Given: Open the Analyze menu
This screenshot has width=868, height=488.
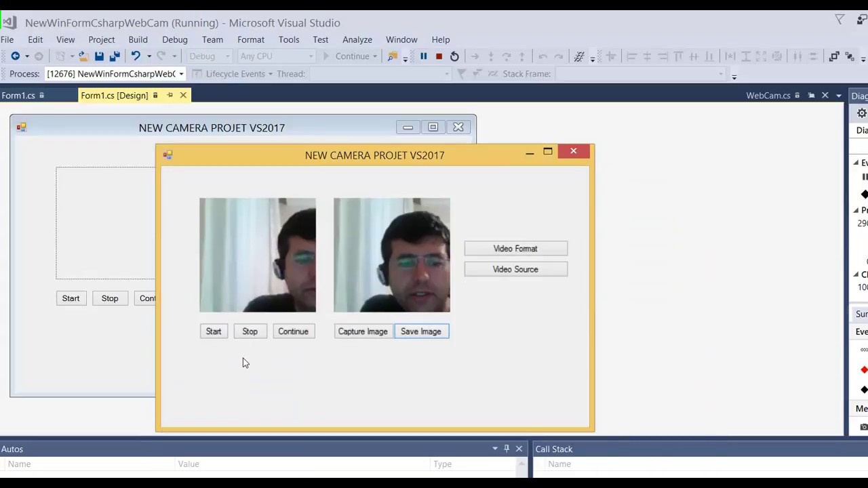Looking at the screenshot, I should pyautogui.click(x=357, y=39).
